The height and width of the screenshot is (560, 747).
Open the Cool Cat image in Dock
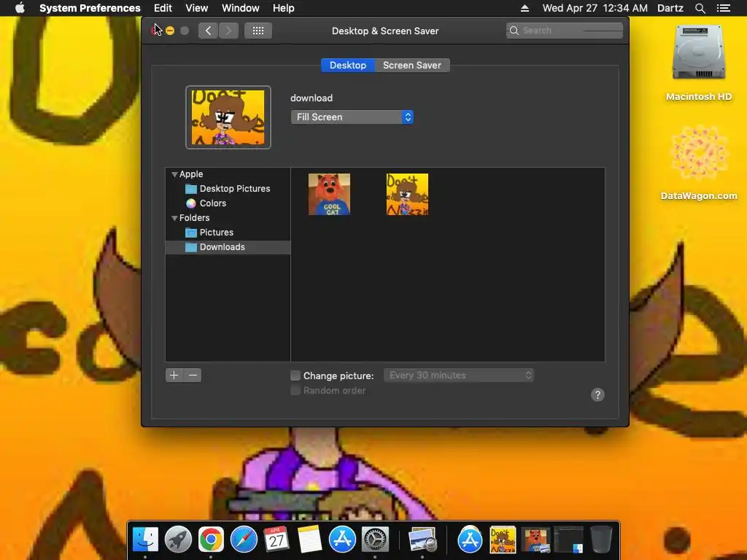(535, 540)
